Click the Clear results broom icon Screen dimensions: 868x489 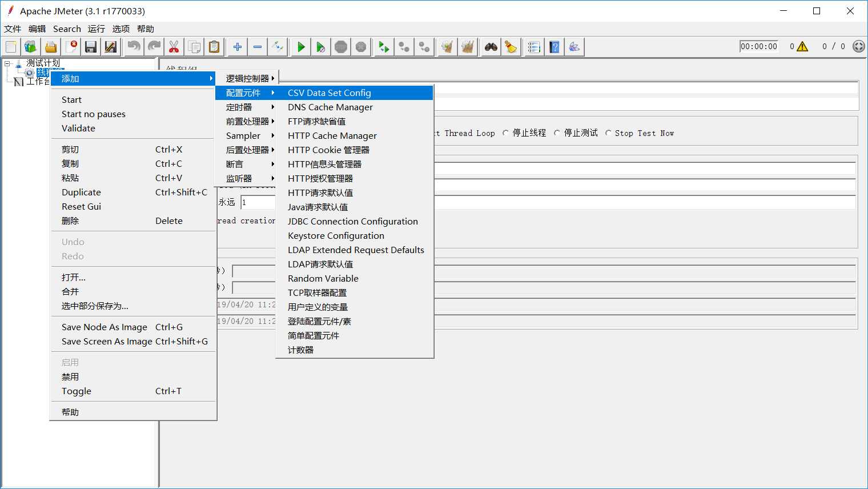pos(448,47)
